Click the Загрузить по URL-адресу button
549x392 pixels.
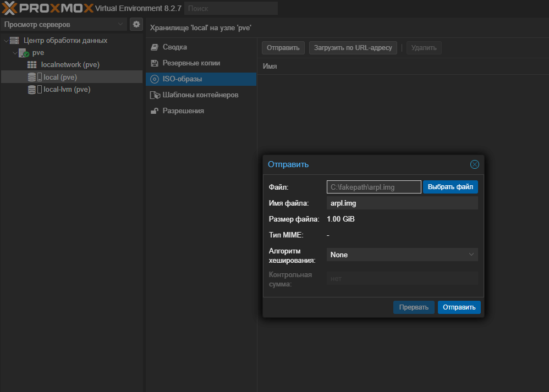click(353, 48)
